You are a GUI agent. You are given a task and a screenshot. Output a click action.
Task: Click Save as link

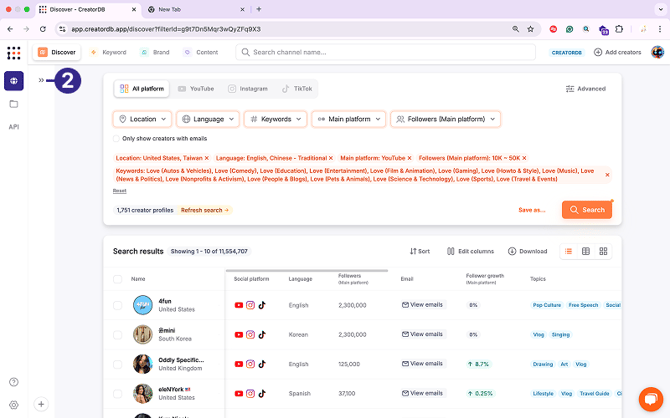532,210
